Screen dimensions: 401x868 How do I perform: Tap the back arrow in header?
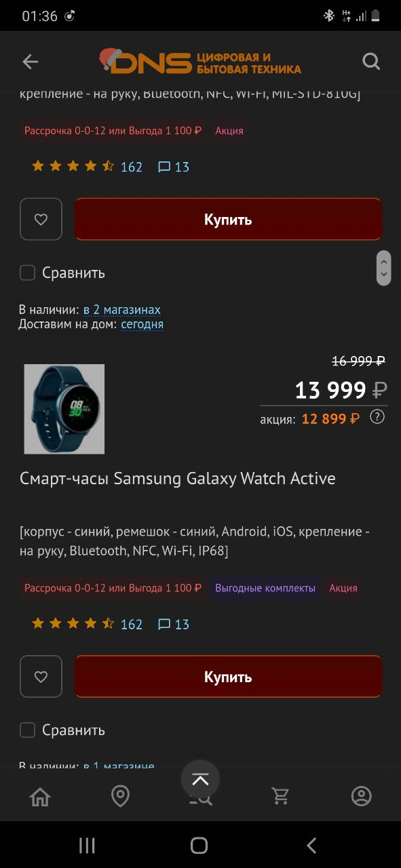tap(31, 62)
